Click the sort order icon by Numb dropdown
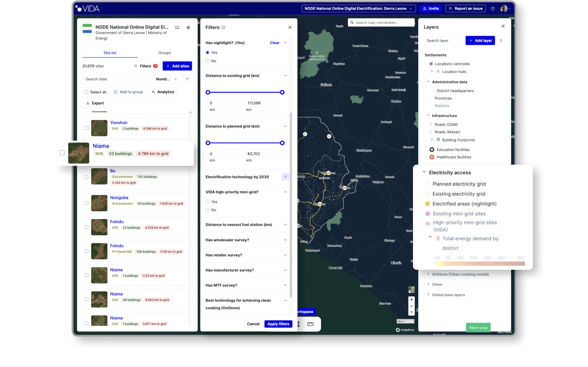Viewport: 588px width, 367px height. pos(187,79)
